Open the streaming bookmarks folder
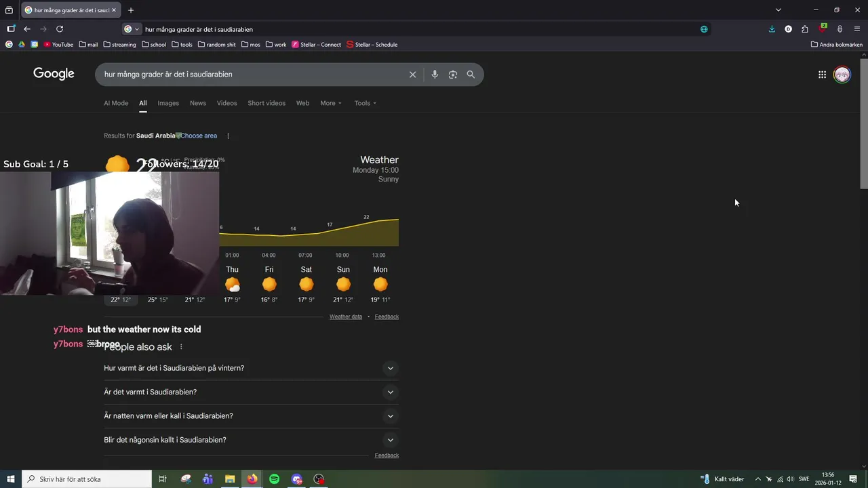868x488 pixels. coord(119,45)
